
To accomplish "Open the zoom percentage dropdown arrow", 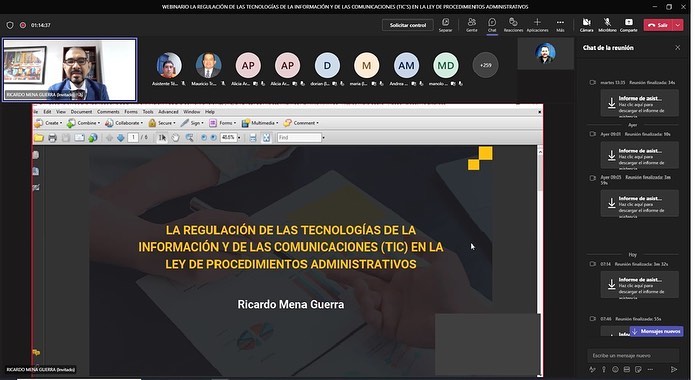I will [239, 138].
